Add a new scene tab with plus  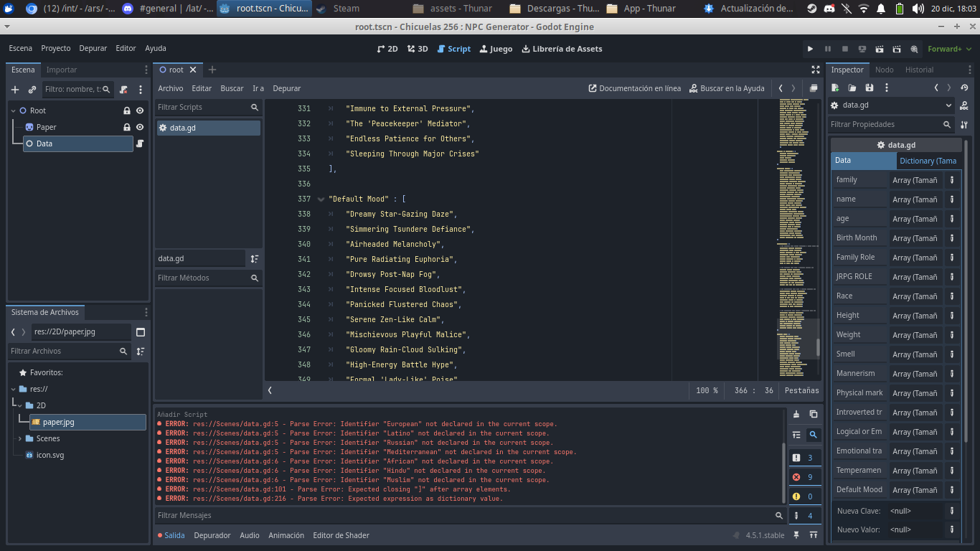(x=212, y=70)
